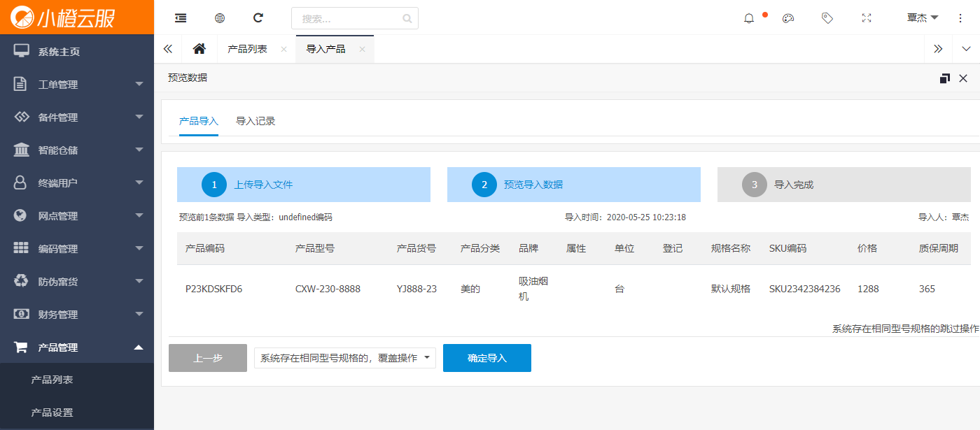Click the 确定导入 button

pos(487,358)
